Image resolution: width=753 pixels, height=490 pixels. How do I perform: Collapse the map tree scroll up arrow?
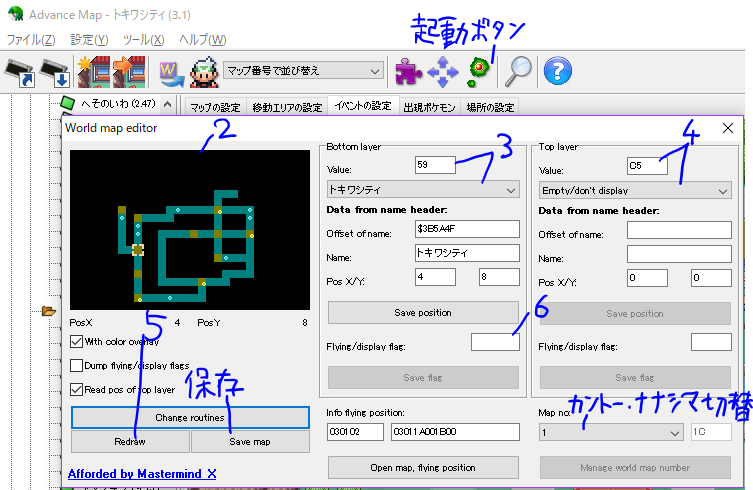coord(167,104)
